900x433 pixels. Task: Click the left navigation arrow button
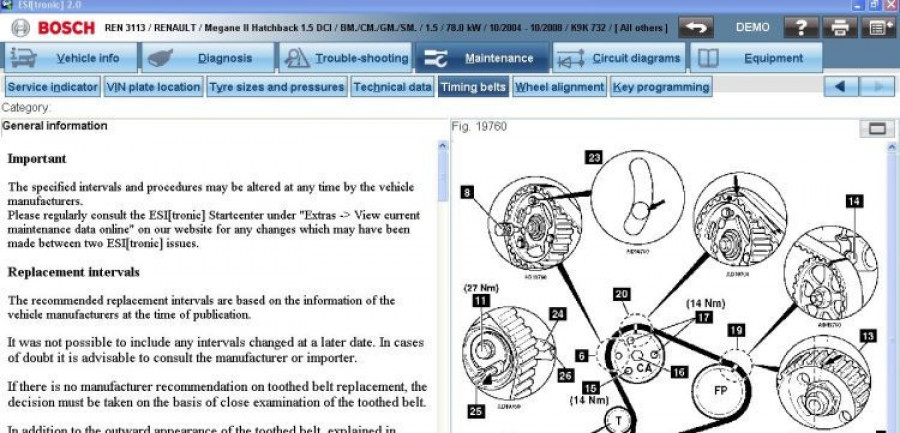pos(841,87)
